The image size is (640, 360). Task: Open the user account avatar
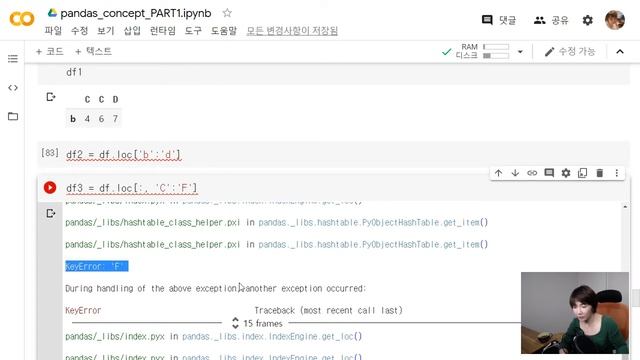[615, 20]
